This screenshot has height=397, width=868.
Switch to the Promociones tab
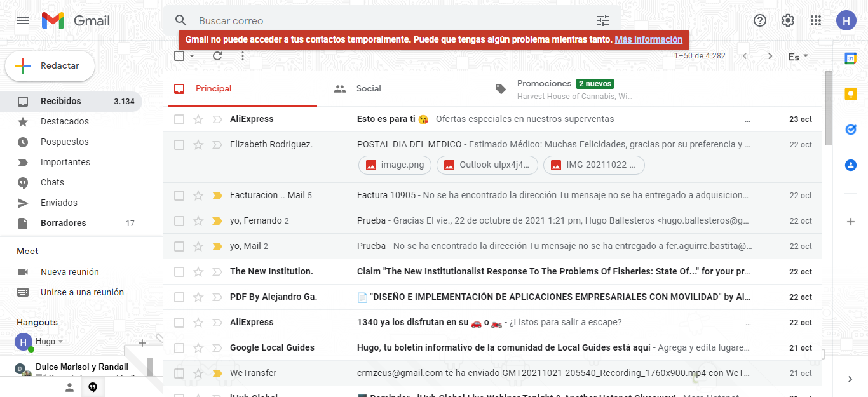543,84
